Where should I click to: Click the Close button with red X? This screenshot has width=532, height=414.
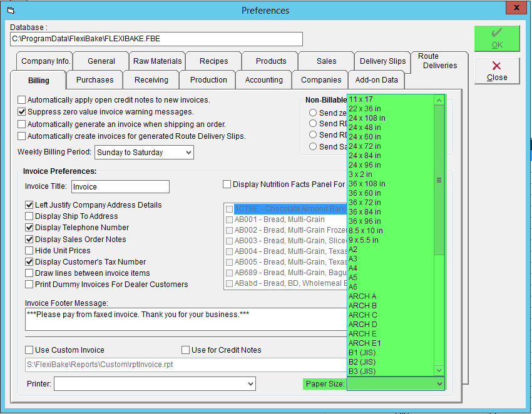[x=497, y=71]
